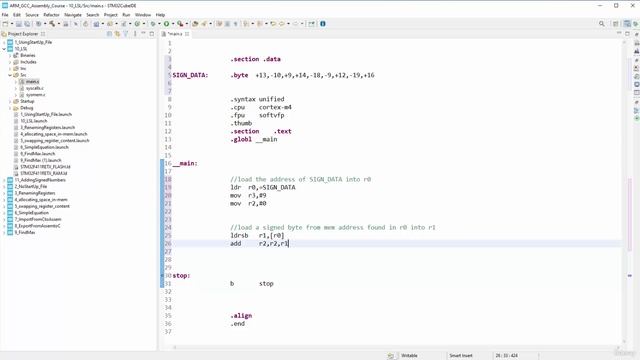Click the Build hammer icon

point(52,24)
